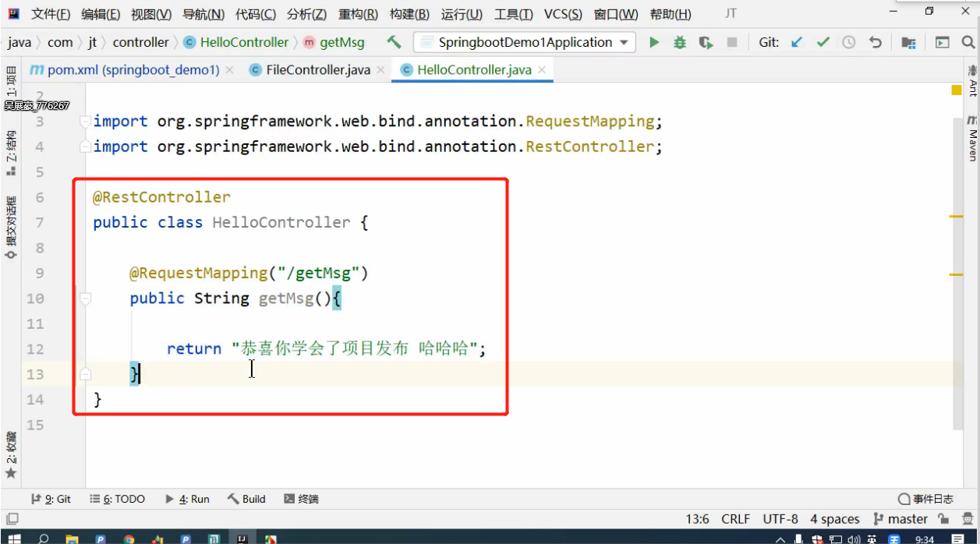Open the 9: Git tool window
980x544 pixels.
(51, 499)
